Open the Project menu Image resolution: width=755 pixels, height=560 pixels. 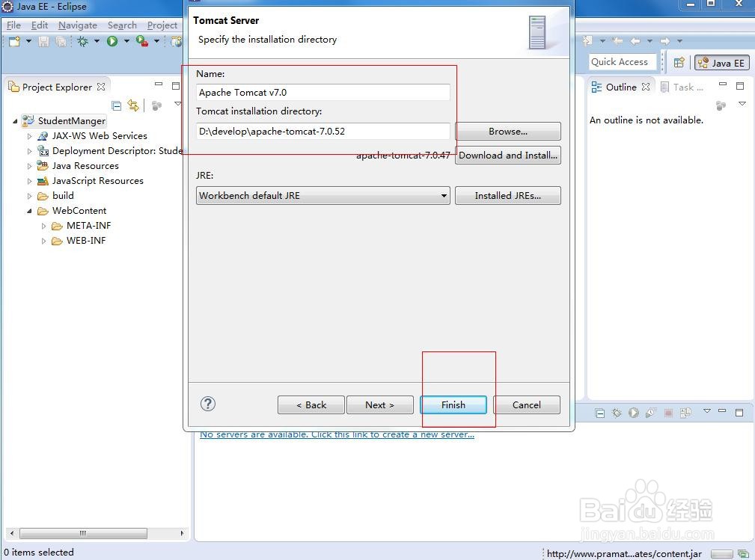point(162,25)
